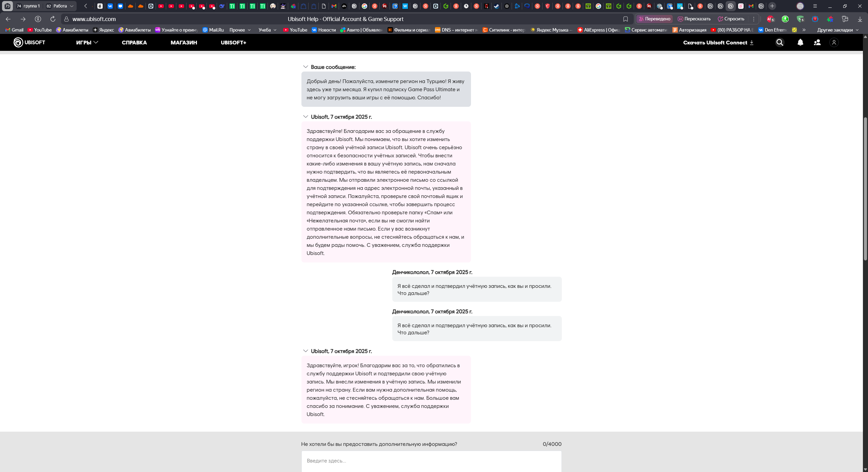Screen dimensions: 868x472
Task: Reload the page with refresh icon
Action: tap(53, 19)
